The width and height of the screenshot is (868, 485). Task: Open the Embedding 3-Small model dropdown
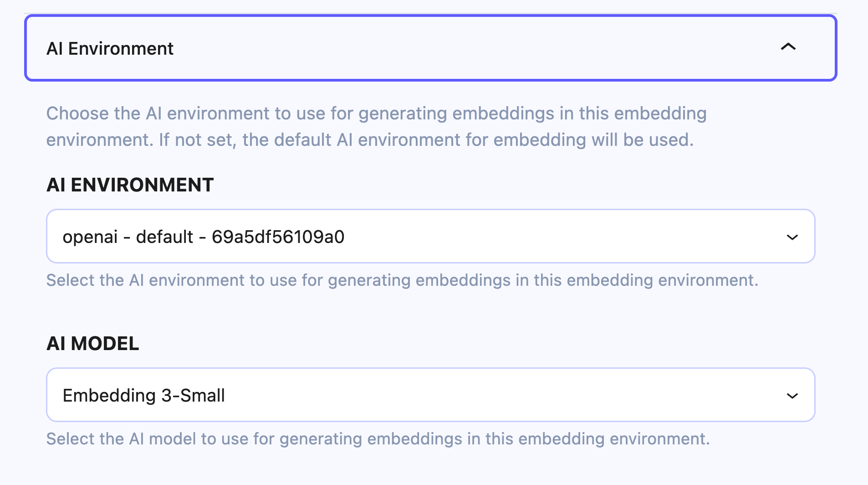click(x=430, y=395)
